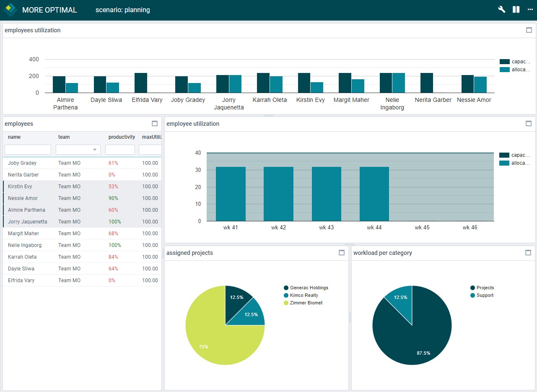Sort the employees table by name
Viewport: 537px width, 392px height.
14,137
